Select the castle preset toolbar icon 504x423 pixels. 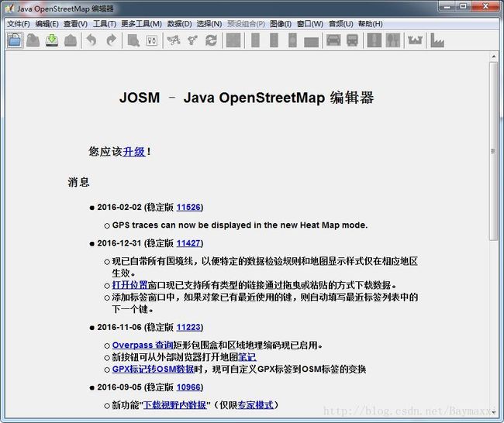415,40
